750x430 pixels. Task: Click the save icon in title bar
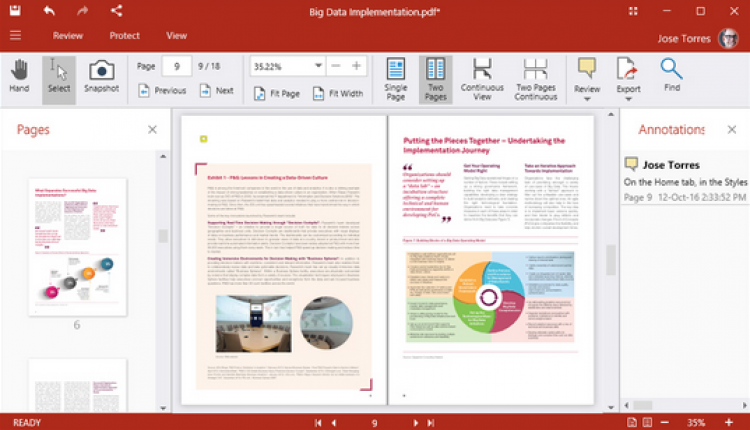click(x=15, y=11)
